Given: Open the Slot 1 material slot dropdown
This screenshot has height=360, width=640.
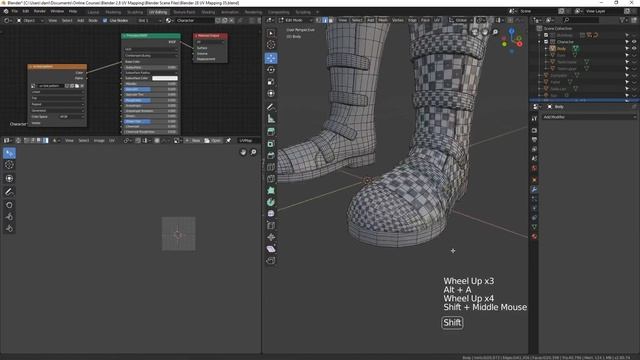Looking at the screenshot, I should coord(150,20).
